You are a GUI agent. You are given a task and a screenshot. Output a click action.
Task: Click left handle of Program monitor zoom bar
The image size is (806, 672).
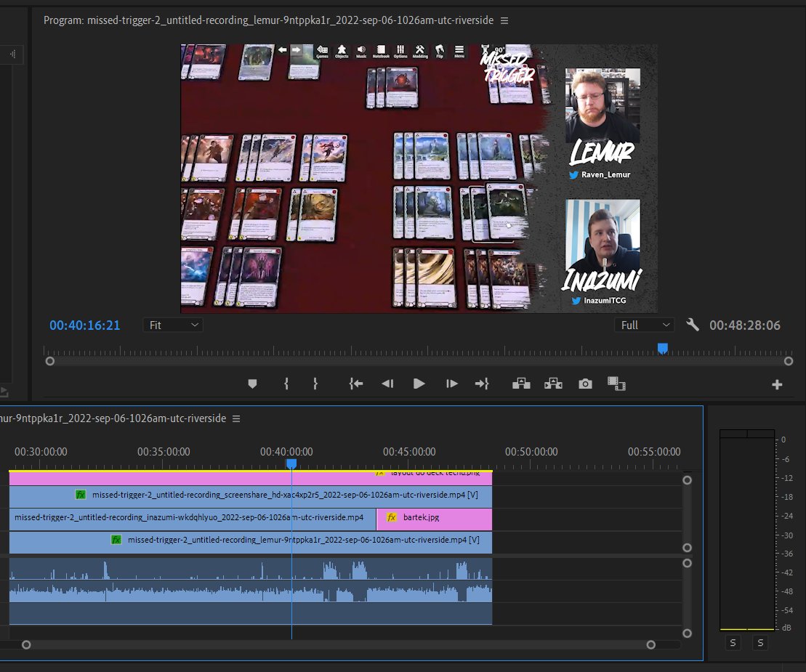[x=50, y=361]
